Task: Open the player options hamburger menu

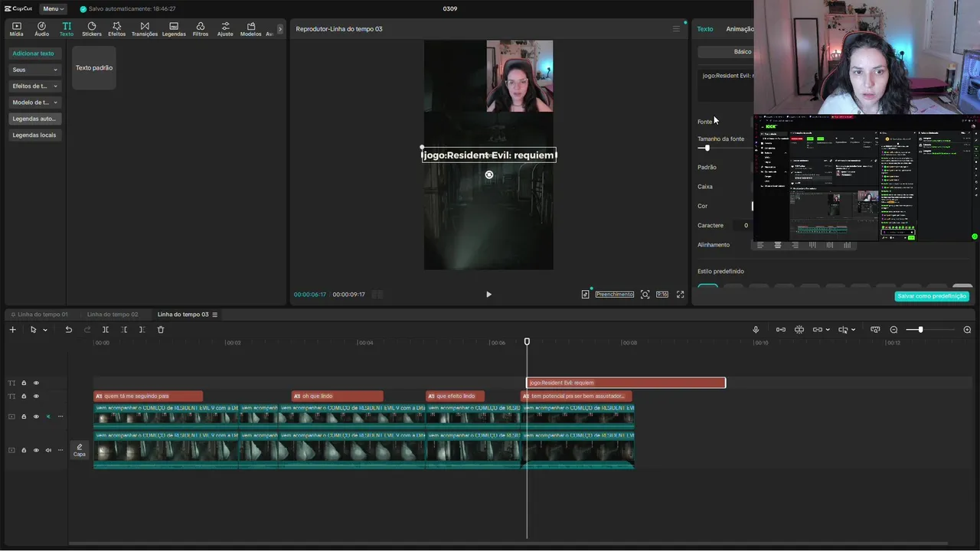Action: pos(676,29)
